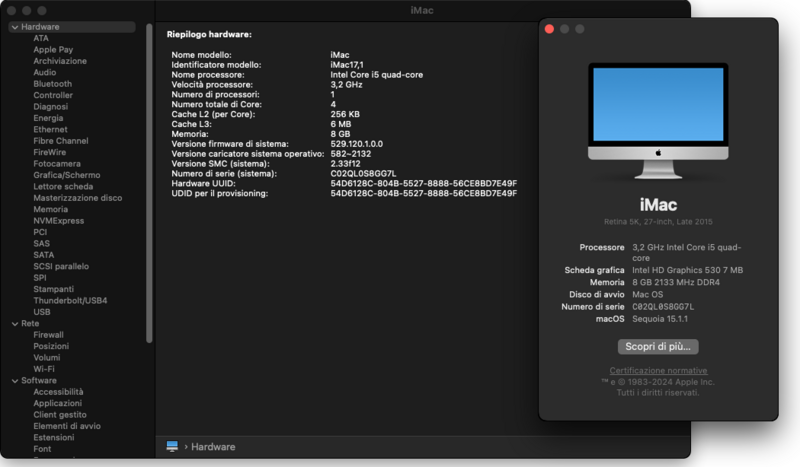Select FireWire in the sidebar
The image size is (800, 467).
click(x=49, y=152)
